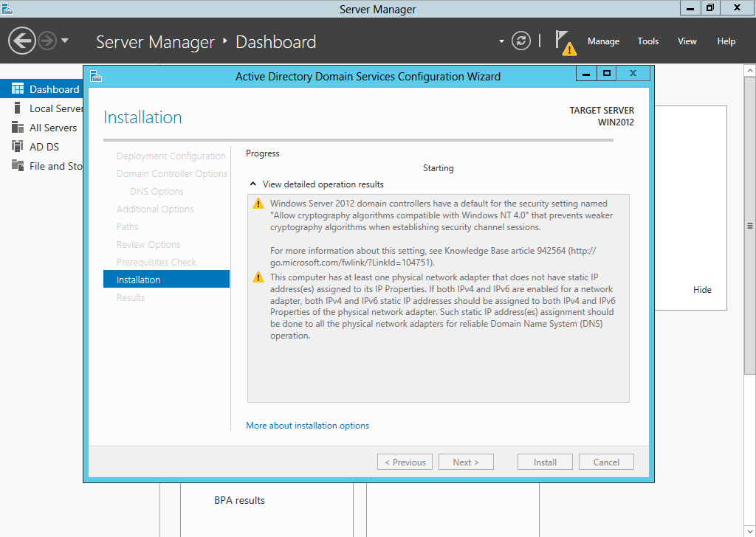Click BPA results in the dashboard tile

click(239, 500)
